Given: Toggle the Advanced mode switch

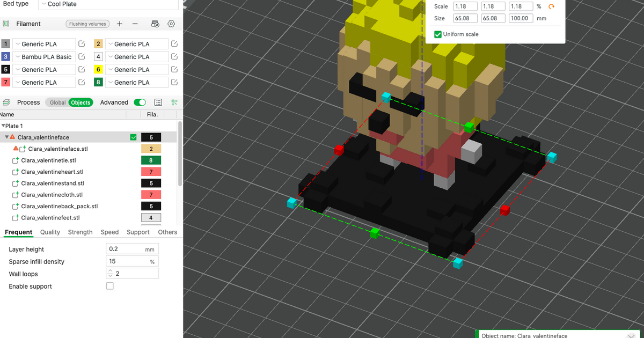Looking at the screenshot, I should [140, 102].
